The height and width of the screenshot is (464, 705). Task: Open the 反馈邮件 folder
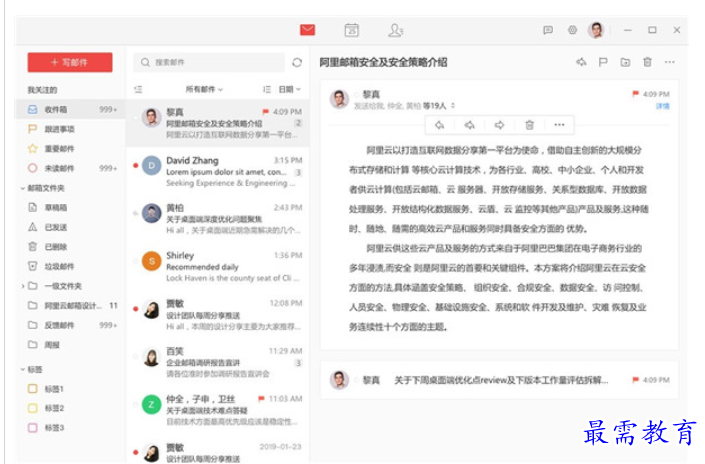pos(71,325)
